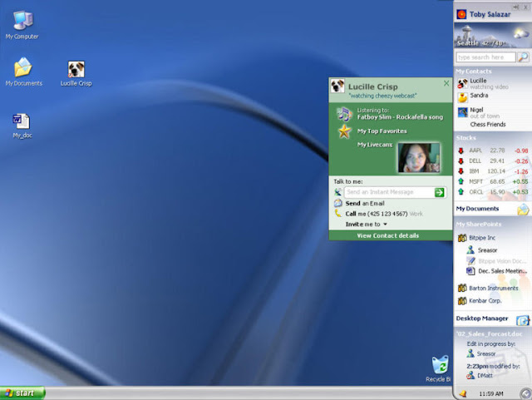Screen dimensions: 532x400
Task: Click the My Top Favorites star icon
Action: point(344,131)
